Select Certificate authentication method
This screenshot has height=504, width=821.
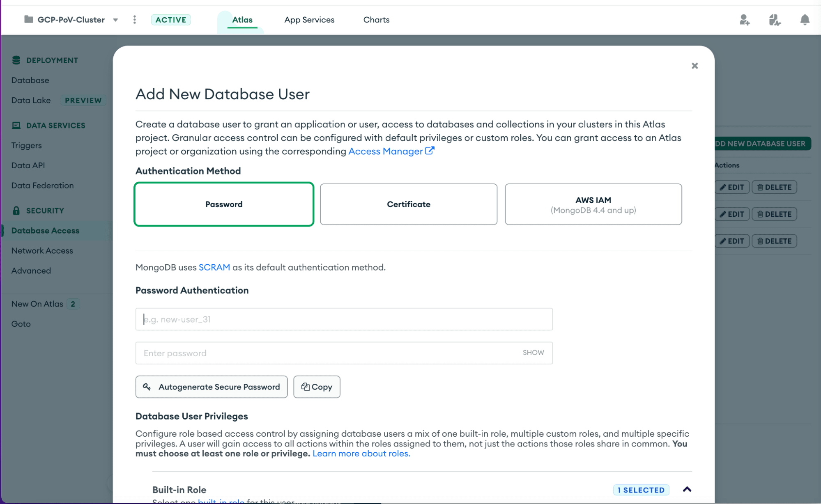(408, 204)
